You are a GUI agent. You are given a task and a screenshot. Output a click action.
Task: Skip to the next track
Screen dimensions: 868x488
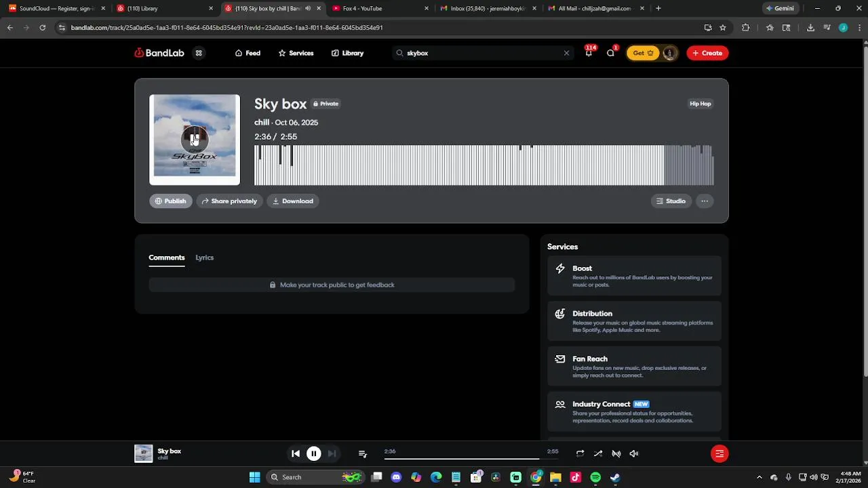(x=332, y=453)
